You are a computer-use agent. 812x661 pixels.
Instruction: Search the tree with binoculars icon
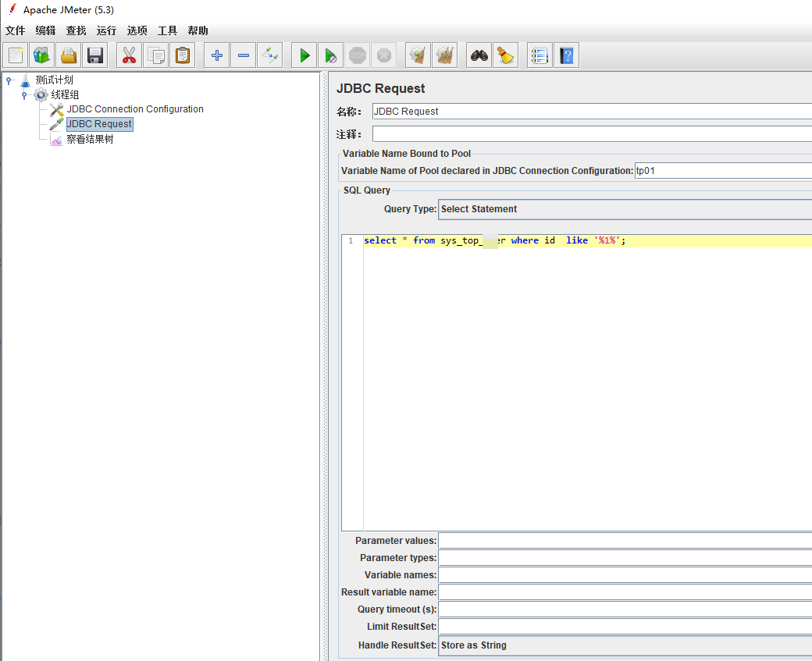(x=479, y=55)
